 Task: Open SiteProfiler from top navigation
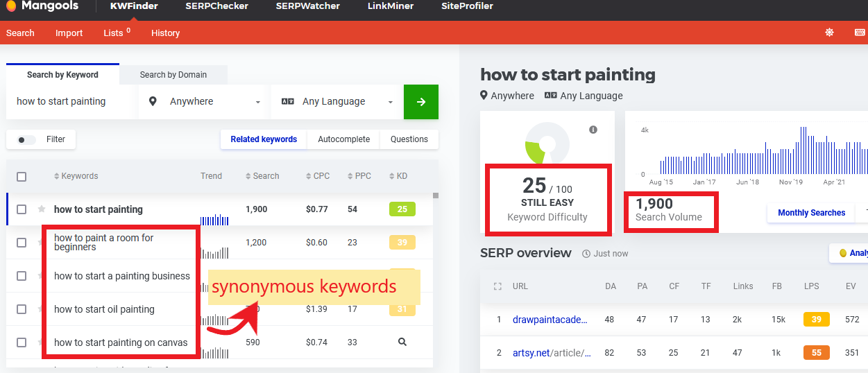click(x=467, y=6)
